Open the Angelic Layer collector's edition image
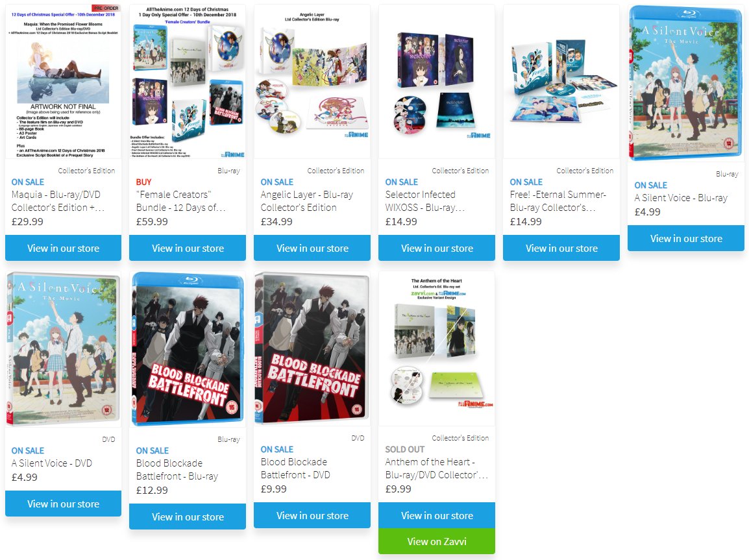749x560 pixels. pyautogui.click(x=312, y=82)
